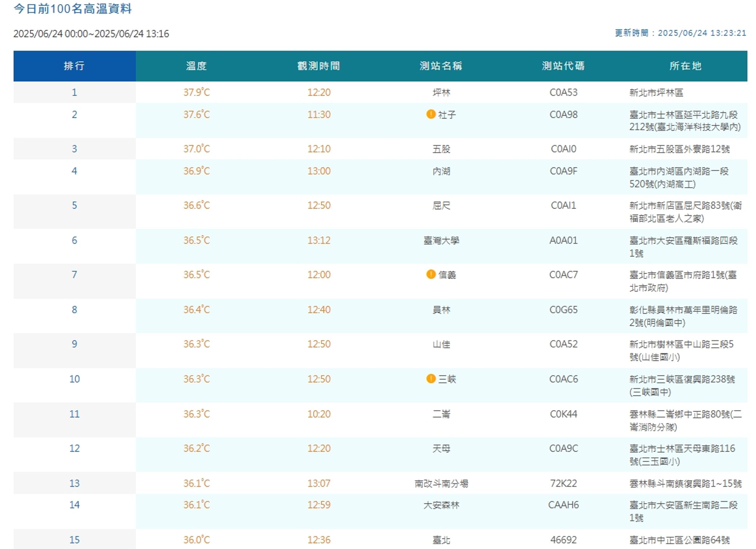The height and width of the screenshot is (549, 756).
Task: Click station code C0A98
Action: pos(563,115)
